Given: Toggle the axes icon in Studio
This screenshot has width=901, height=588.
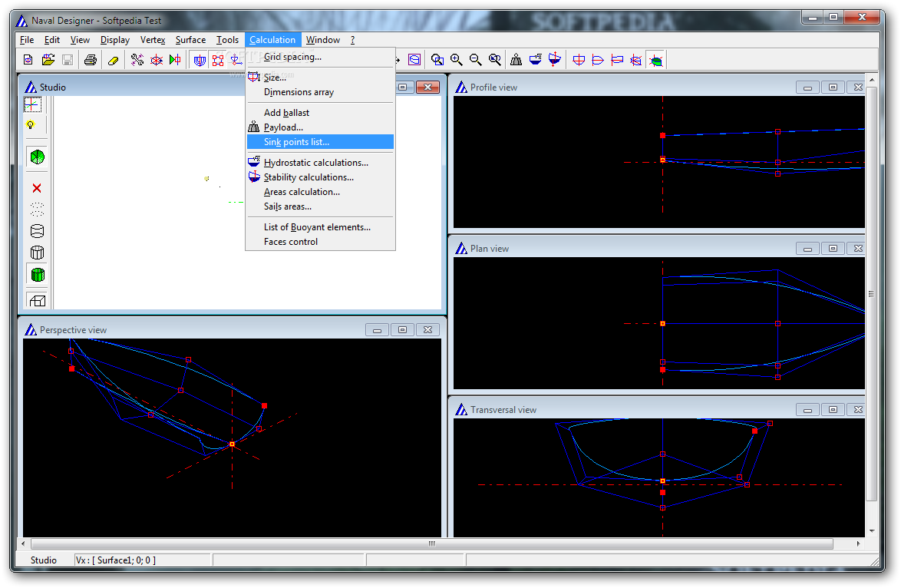Looking at the screenshot, I should pos(32,104).
